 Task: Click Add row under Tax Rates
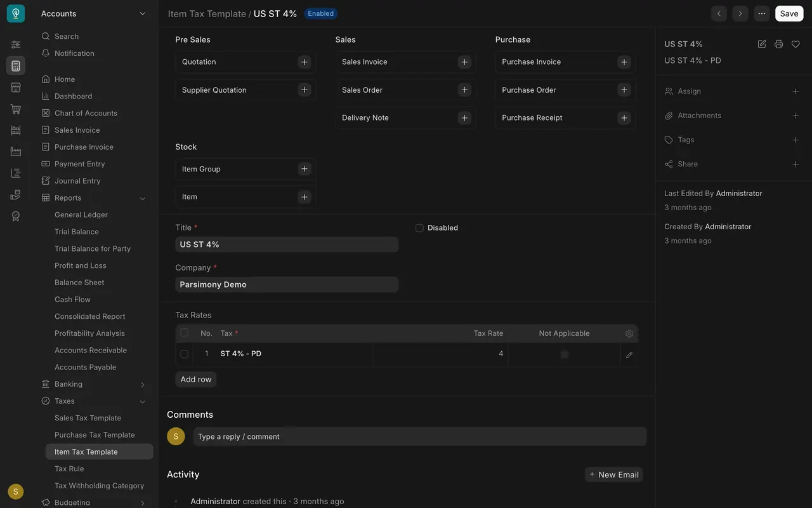pos(196,379)
